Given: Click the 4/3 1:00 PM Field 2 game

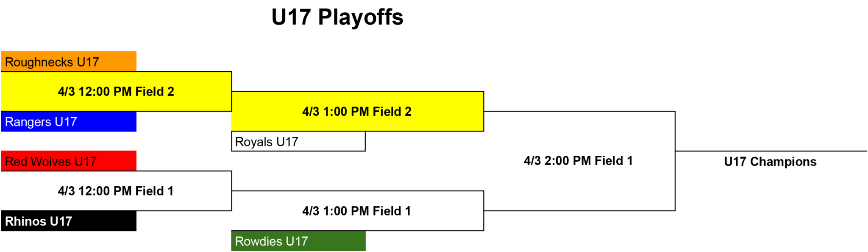Looking at the screenshot, I should tap(357, 111).
